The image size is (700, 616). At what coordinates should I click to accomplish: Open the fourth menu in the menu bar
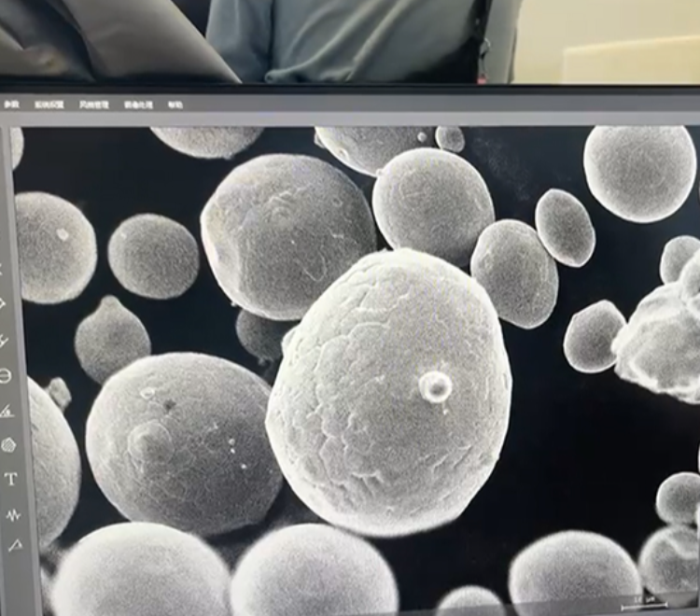click(138, 105)
